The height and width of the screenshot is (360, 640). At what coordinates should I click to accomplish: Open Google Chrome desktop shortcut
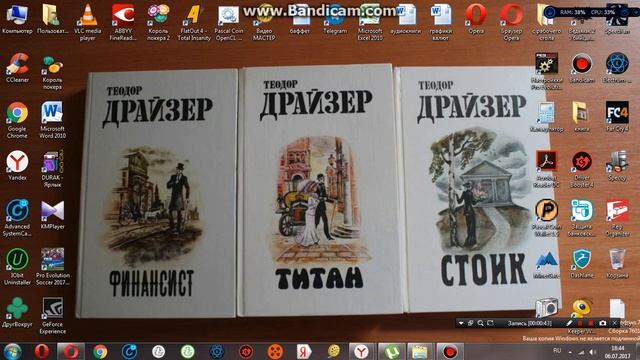[17, 120]
